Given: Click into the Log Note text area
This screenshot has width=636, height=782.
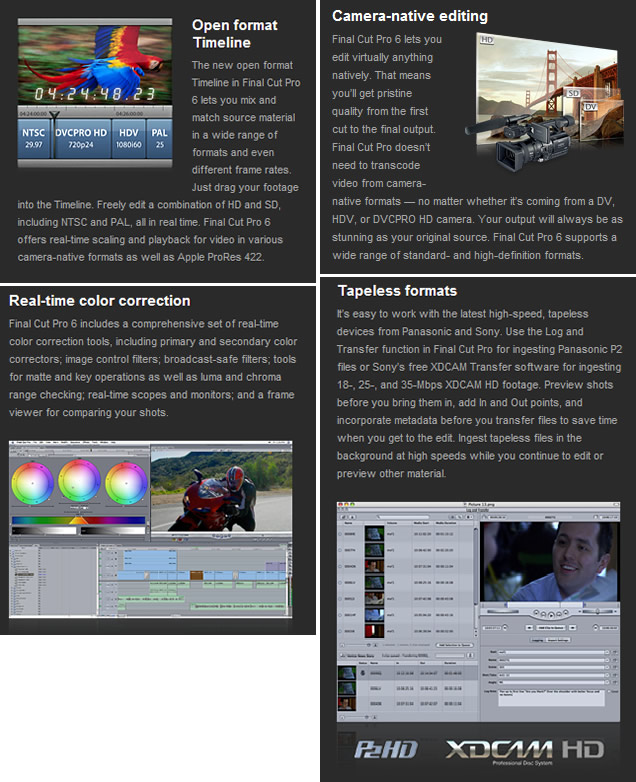Looking at the screenshot, I should point(551,698).
